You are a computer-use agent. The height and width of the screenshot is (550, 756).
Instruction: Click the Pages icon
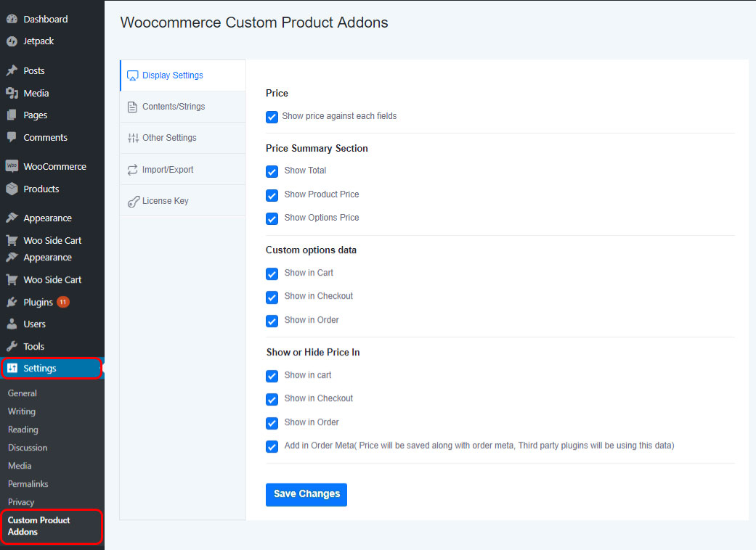pyautogui.click(x=12, y=115)
